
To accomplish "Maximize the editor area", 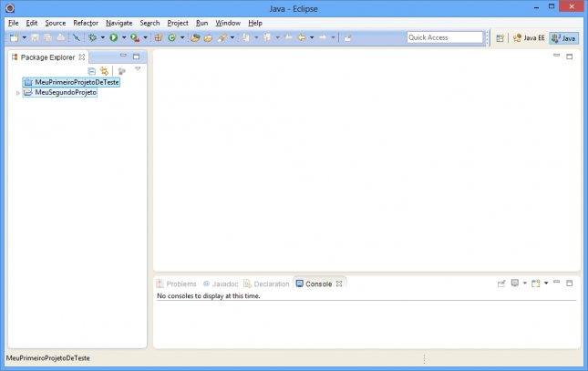I will (x=569, y=57).
